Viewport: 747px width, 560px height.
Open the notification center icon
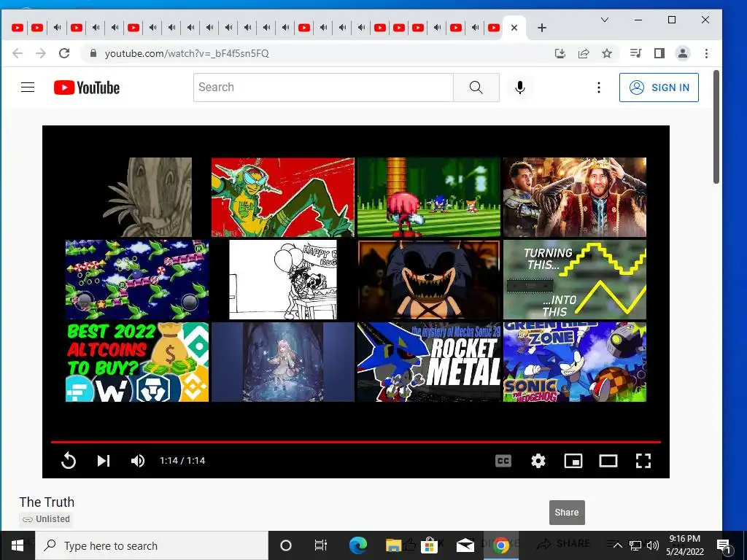point(724,545)
